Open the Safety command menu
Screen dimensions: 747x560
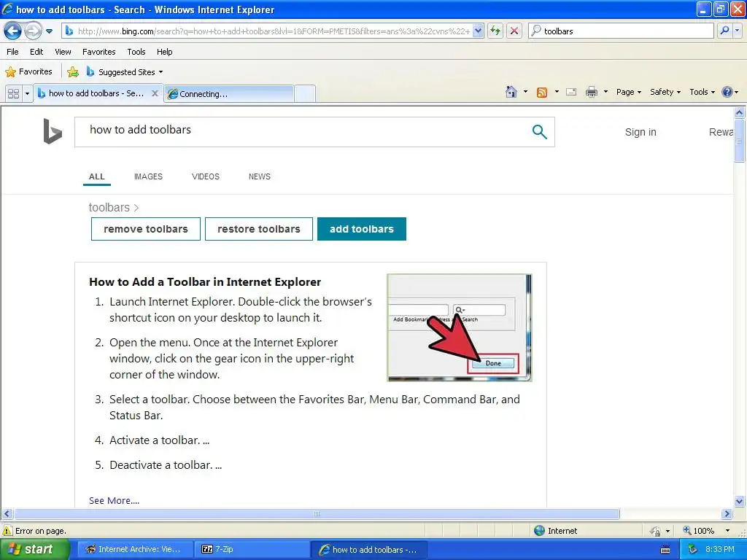665,92
